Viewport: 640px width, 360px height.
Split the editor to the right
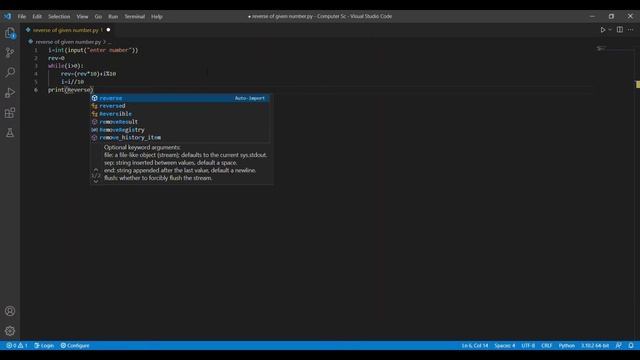(620, 30)
